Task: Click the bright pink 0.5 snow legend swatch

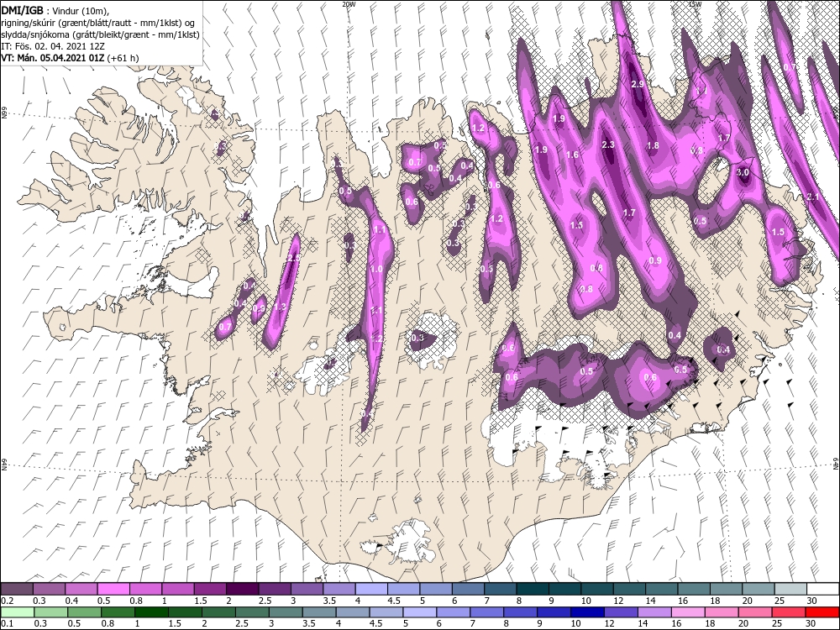Action: 113,590
